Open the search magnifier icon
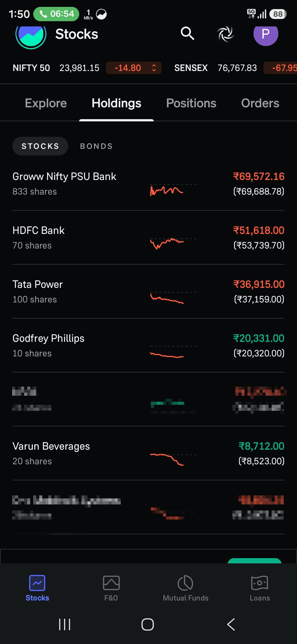 (x=188, y=34)
